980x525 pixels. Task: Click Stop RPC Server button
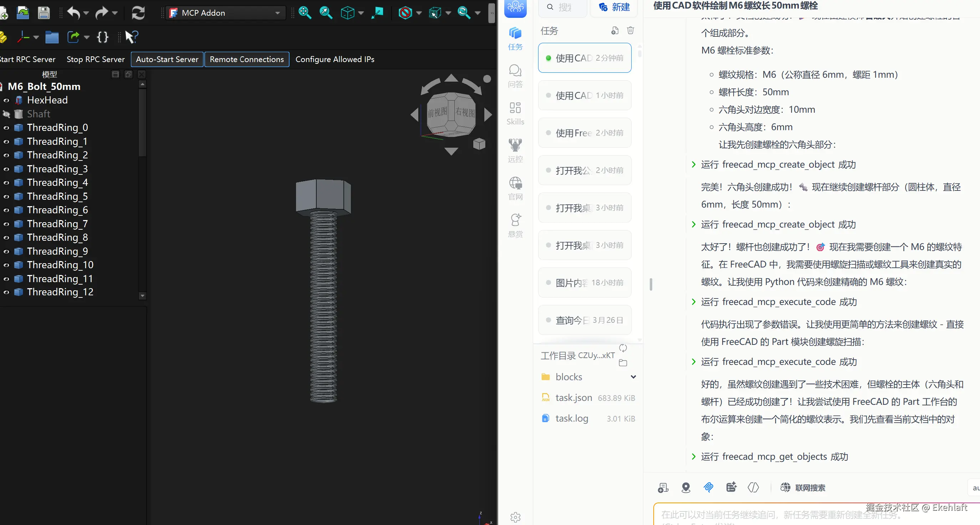(x=96, y=59)
